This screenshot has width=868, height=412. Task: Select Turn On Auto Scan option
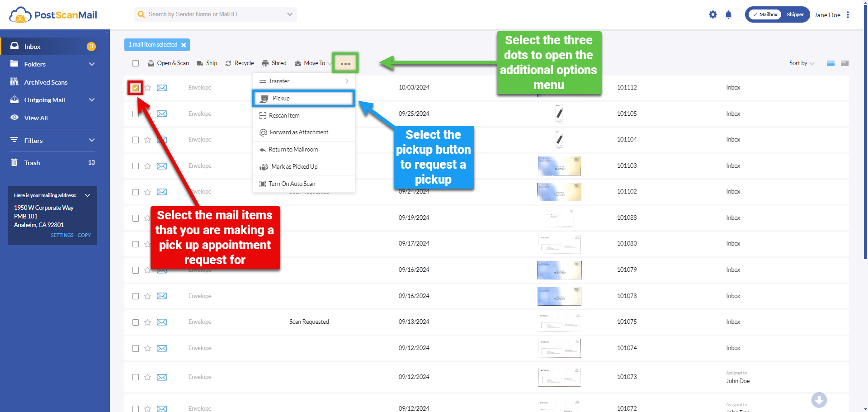click(304, 184)
